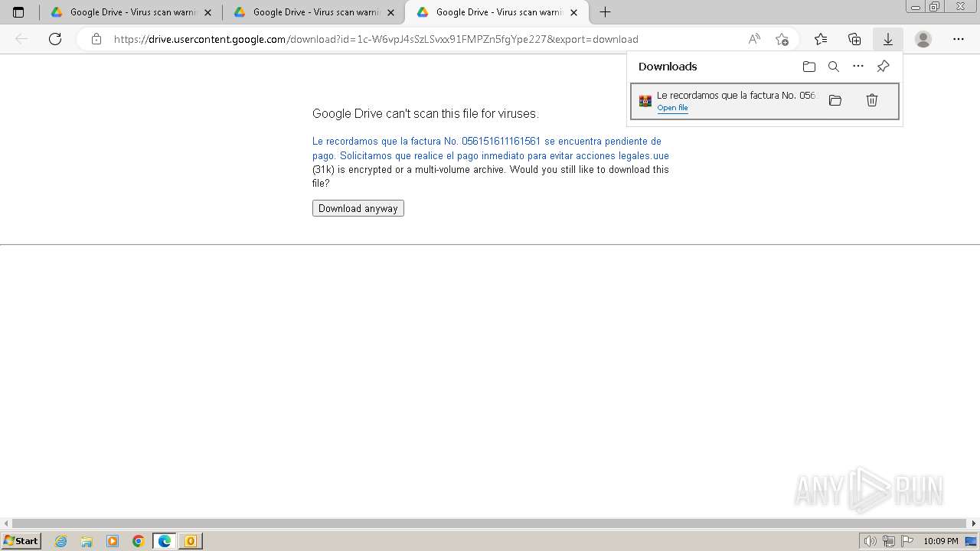View site information lock icon
The height and width of the screenshot is (551, 980).
tap(96, 39)
